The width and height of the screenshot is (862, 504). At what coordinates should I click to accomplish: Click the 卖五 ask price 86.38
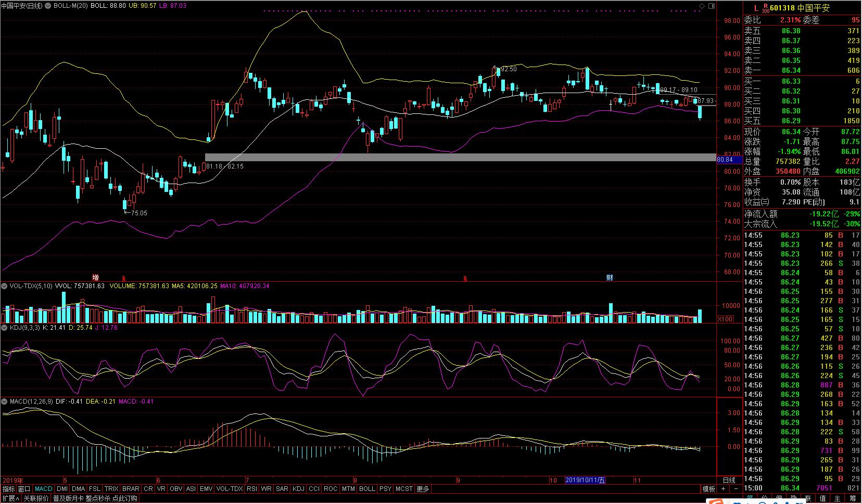click(791, 31)
